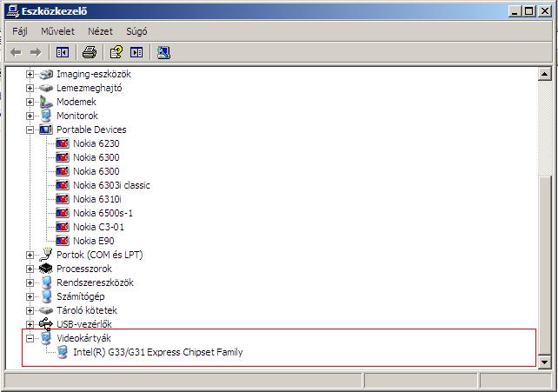Expand the Processzorok node
558x392 pixels.
(30, 269)
